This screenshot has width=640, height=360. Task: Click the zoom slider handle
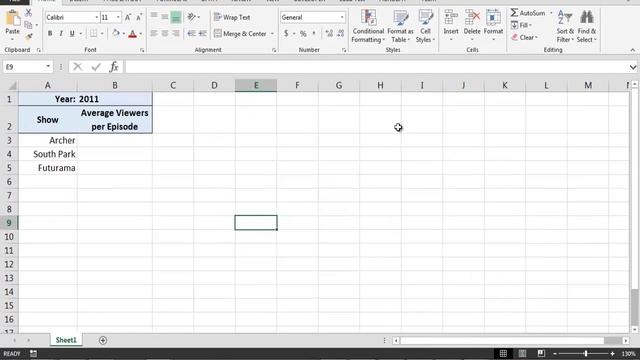click(586, 353)
